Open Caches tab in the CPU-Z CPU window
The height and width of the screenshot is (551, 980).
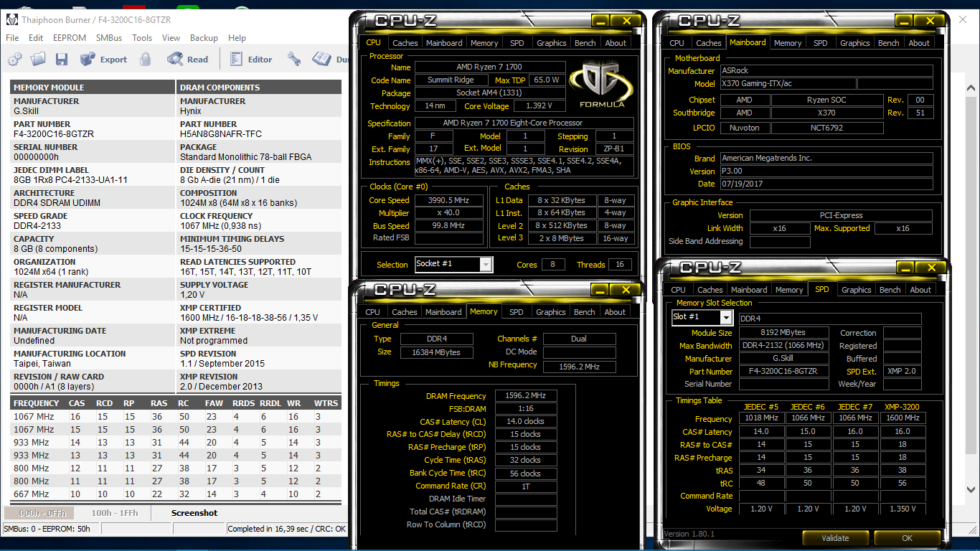[405, 43]
